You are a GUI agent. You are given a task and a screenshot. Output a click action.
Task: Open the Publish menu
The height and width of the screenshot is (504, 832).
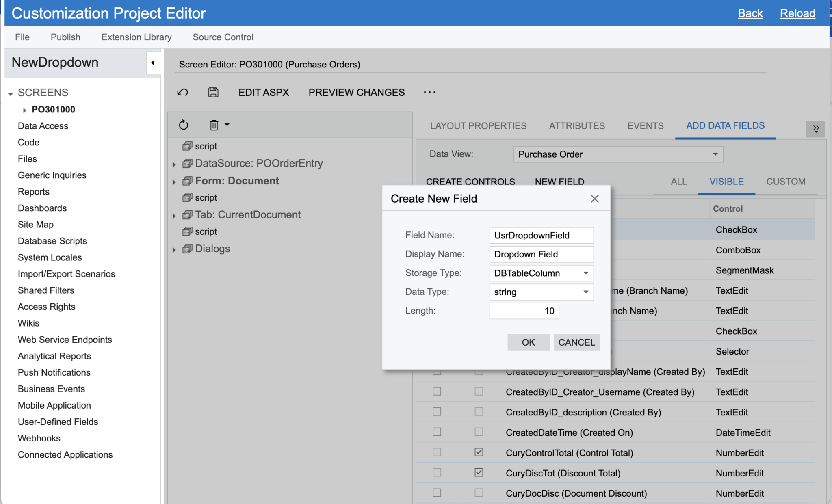click(x=65, y=37)
